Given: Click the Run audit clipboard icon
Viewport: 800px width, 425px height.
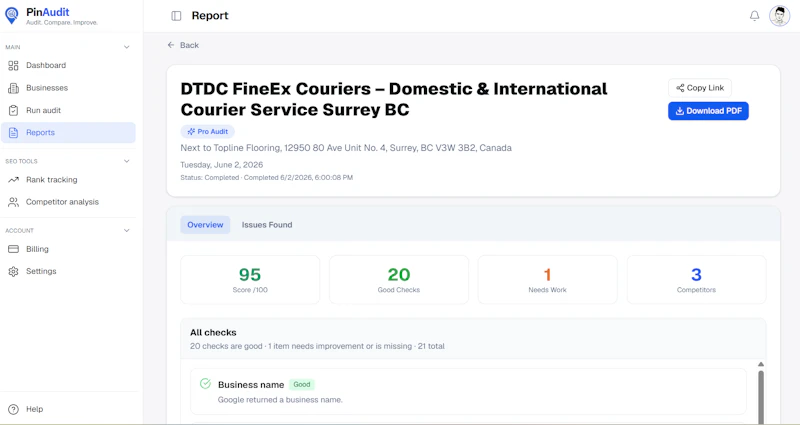Looking at the screenshot, I should click(13, 110).
